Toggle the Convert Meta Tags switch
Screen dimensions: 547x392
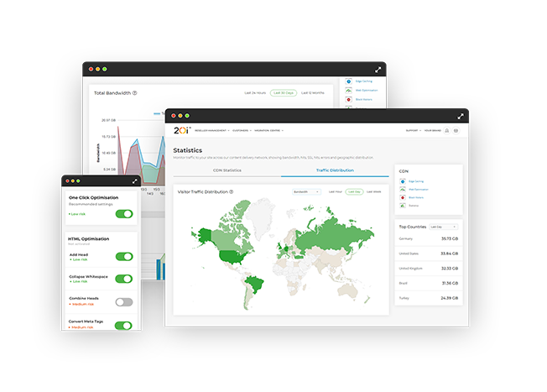(123, 326)
